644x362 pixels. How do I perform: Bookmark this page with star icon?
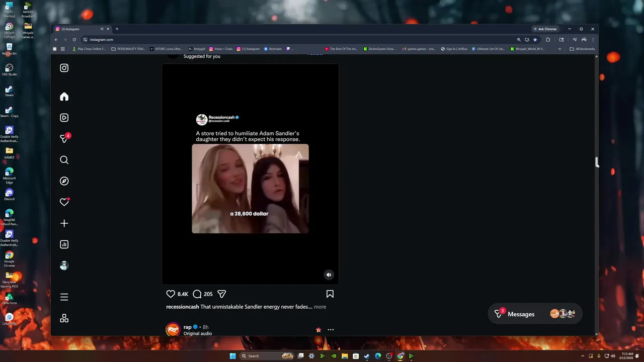pos(535,40)
